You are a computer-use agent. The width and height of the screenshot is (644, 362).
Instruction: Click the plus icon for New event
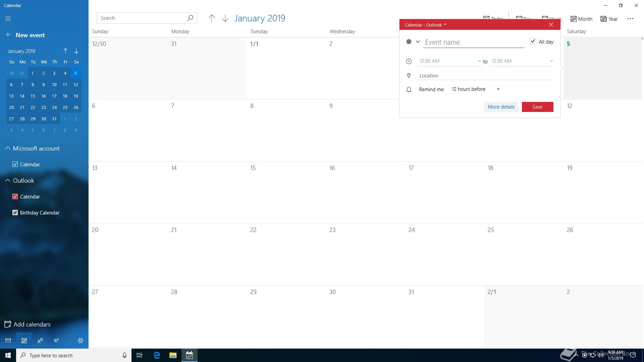[x=8, y=35]
